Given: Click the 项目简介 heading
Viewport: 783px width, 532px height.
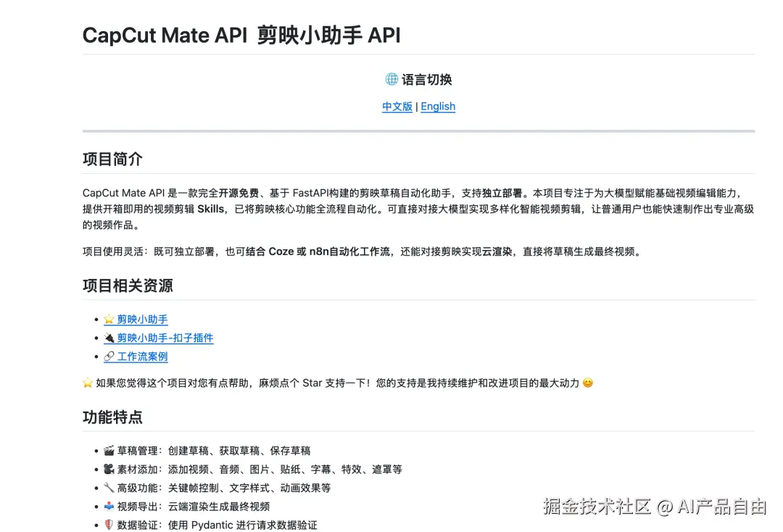Looking at the screenshot, I should pos(112,159).
